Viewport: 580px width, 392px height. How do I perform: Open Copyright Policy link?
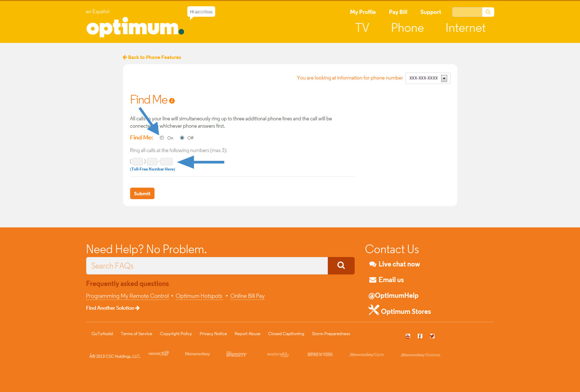pos(176,334)
